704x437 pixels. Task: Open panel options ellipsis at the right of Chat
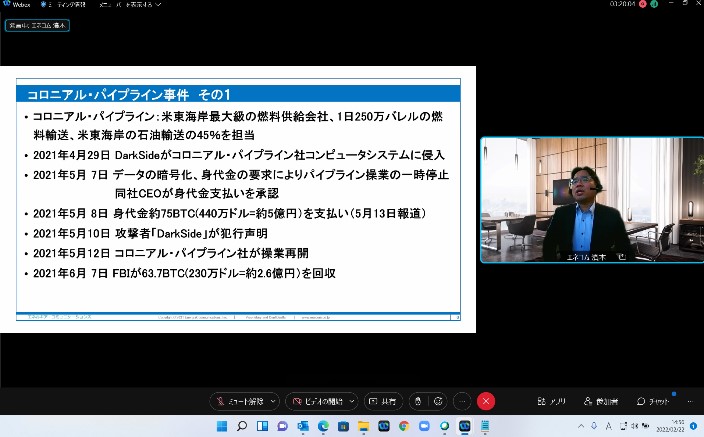coord(690,401)
